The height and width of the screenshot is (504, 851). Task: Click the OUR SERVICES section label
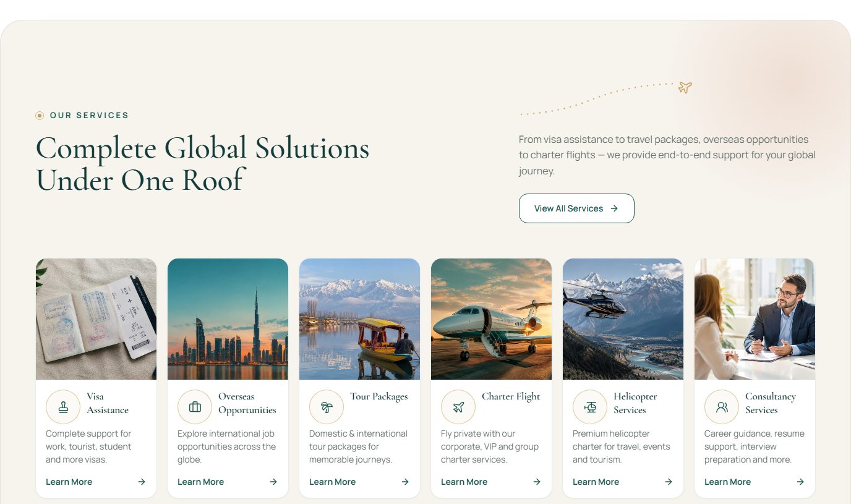89,115
